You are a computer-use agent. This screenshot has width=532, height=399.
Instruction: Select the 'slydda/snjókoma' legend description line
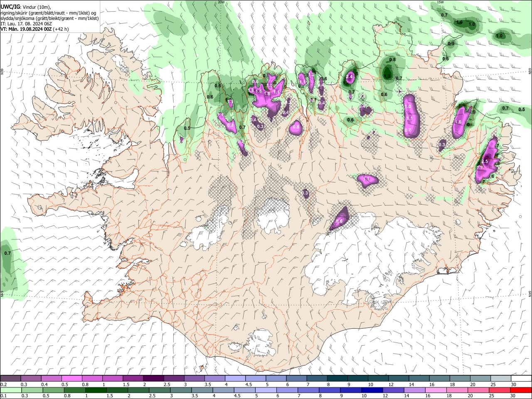coord(49,18)
